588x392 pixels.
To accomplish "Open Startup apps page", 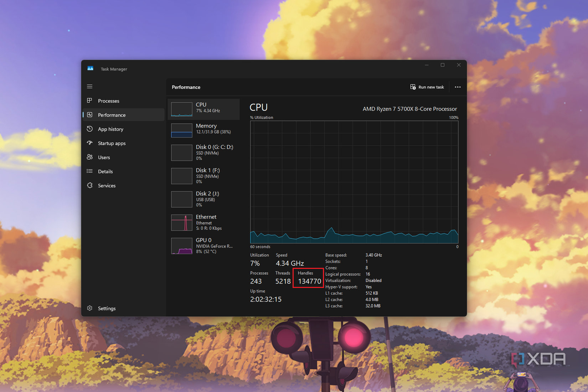I will tap(123, 143).
